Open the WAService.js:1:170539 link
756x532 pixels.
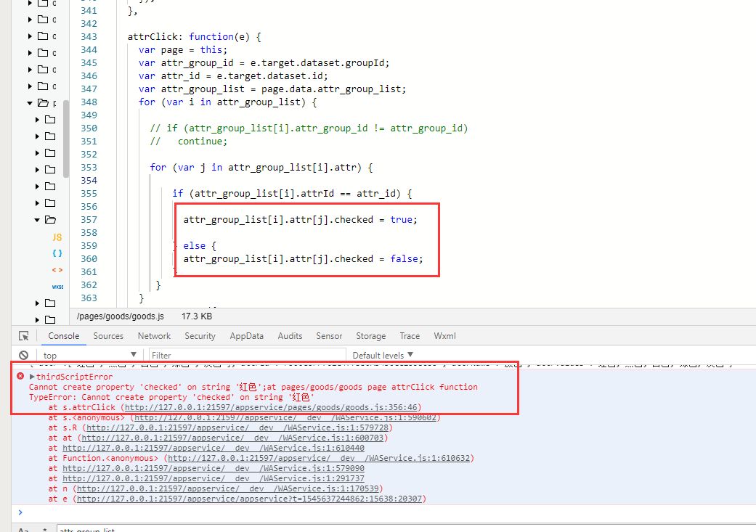[x=228, y=488]
